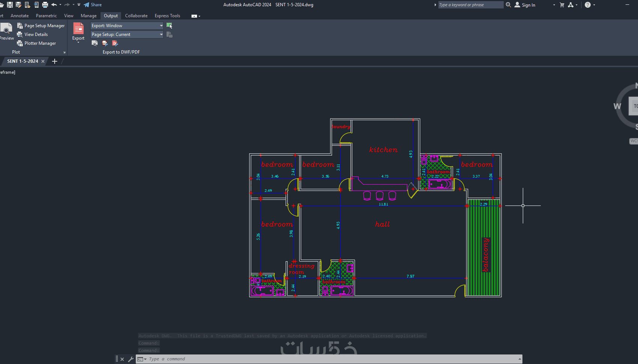
Task: Click the command line drag grip handle
Action: (x=117, y=359)
